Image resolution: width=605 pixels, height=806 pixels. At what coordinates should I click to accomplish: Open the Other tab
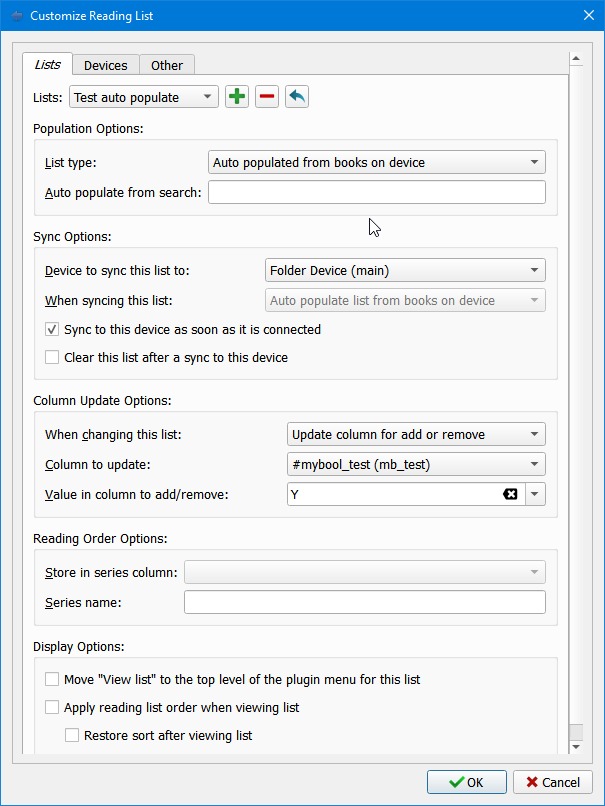[x=167, y=65]
